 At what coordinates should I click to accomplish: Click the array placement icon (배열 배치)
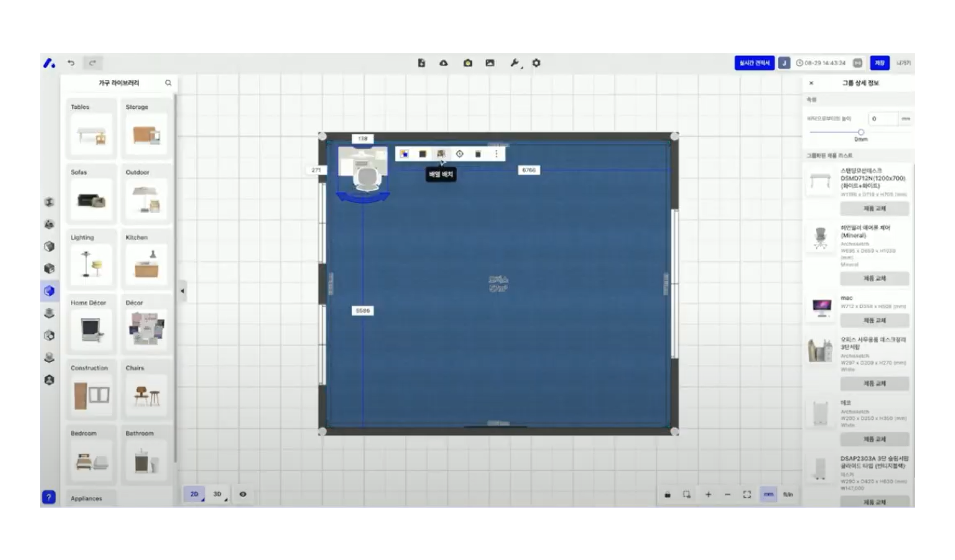(441, 154)
